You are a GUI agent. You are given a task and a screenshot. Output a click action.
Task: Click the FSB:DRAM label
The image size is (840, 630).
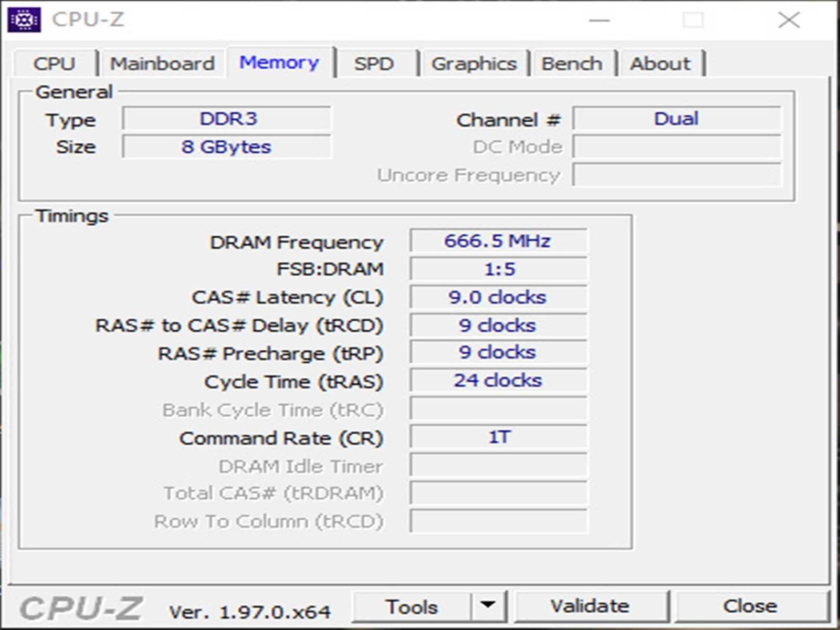(330, 269)
